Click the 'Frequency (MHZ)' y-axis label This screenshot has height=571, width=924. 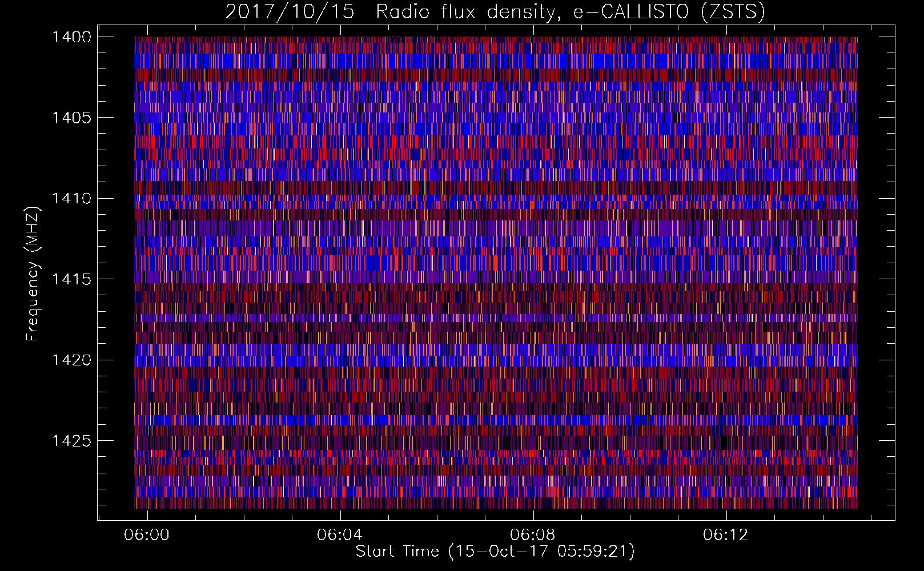(33, 274)
